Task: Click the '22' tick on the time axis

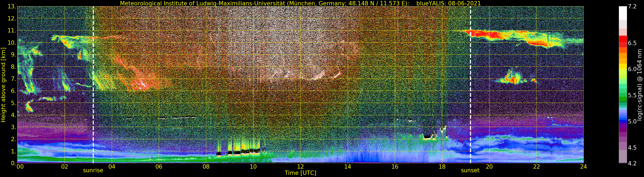Action: (536, 166)
